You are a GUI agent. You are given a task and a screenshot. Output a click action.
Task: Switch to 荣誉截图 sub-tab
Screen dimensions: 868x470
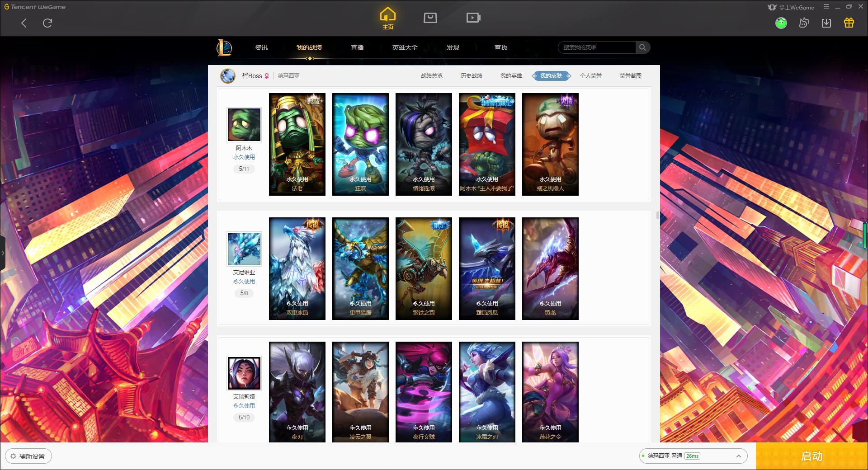tap(631, 76)
